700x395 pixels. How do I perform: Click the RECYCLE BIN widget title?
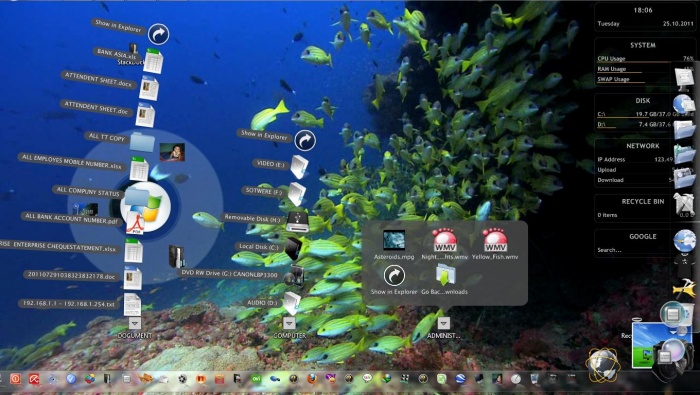(643, 202)
